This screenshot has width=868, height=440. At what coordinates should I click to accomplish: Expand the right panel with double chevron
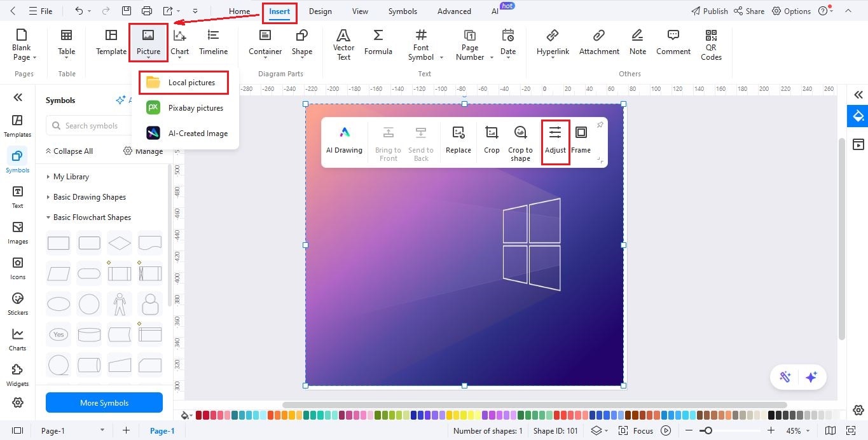pos(858,95)
